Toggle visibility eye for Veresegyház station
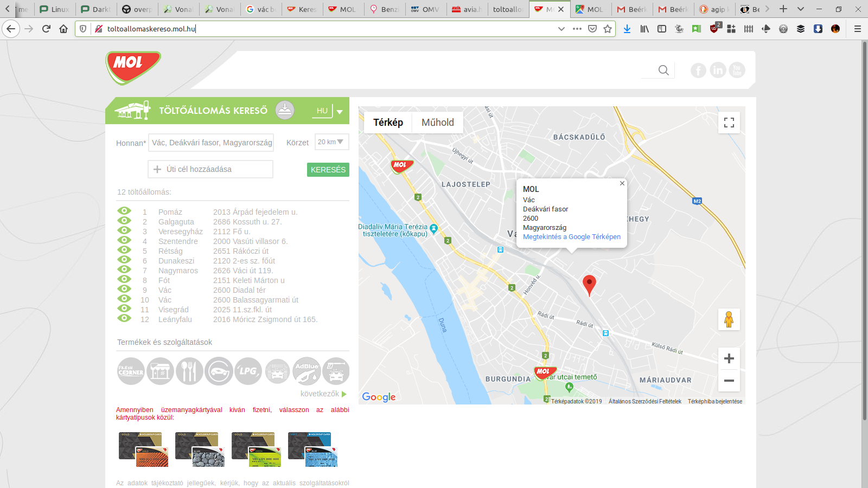 click(124, 230)
